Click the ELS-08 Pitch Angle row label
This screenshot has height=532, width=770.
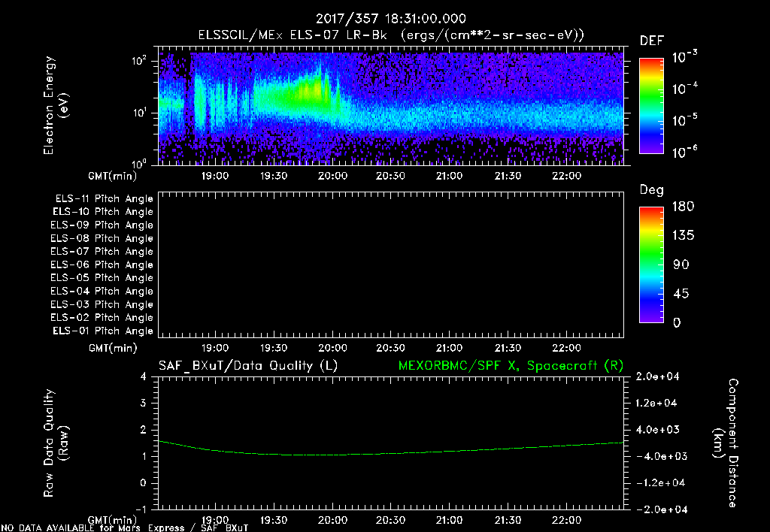pos(102,238)
